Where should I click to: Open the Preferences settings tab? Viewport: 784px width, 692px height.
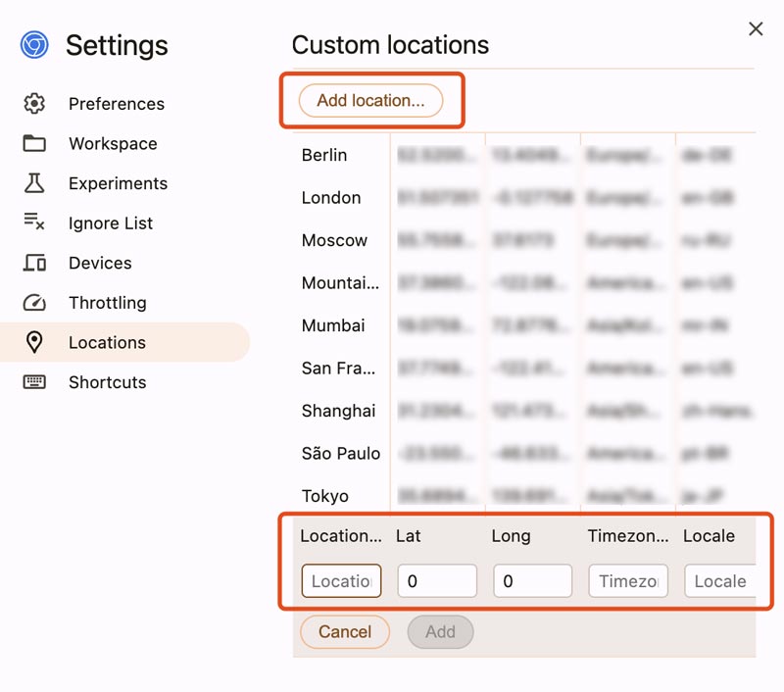click(x=125, y=104)
